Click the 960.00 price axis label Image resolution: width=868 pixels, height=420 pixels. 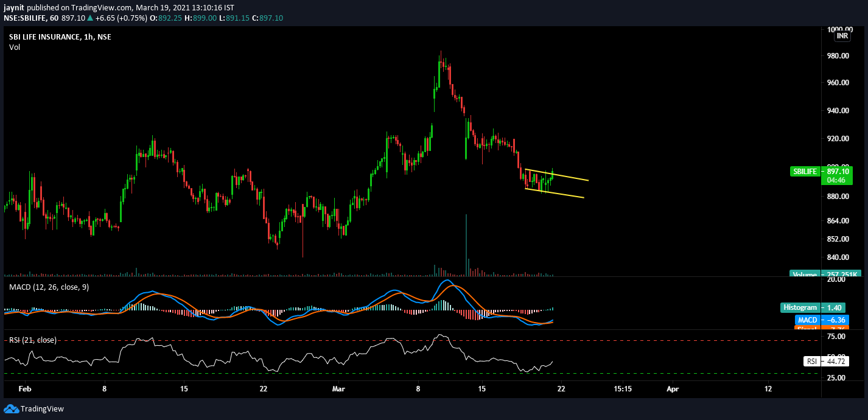(x=838, y=83)
